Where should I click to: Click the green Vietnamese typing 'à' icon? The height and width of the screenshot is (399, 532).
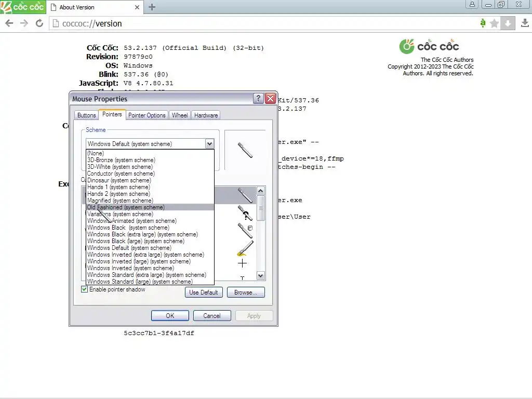click(x=483, y=23)
